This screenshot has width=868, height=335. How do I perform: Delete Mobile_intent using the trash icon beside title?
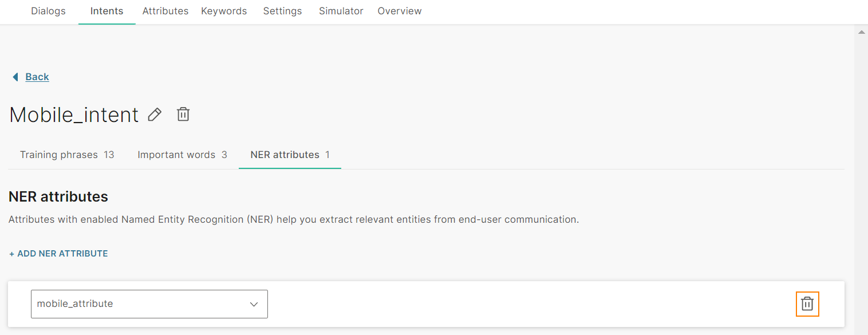point(183,115)
